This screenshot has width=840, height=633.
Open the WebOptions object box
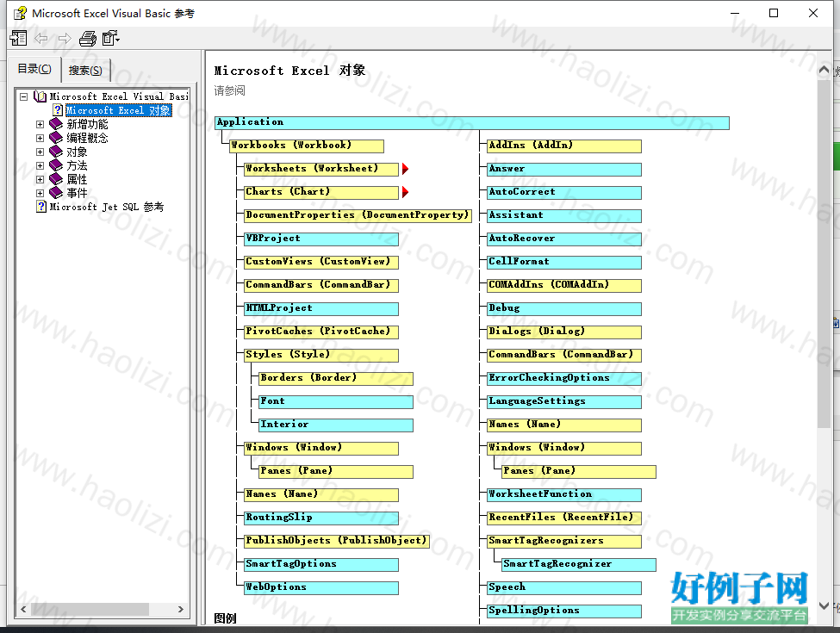coord(321,587)
